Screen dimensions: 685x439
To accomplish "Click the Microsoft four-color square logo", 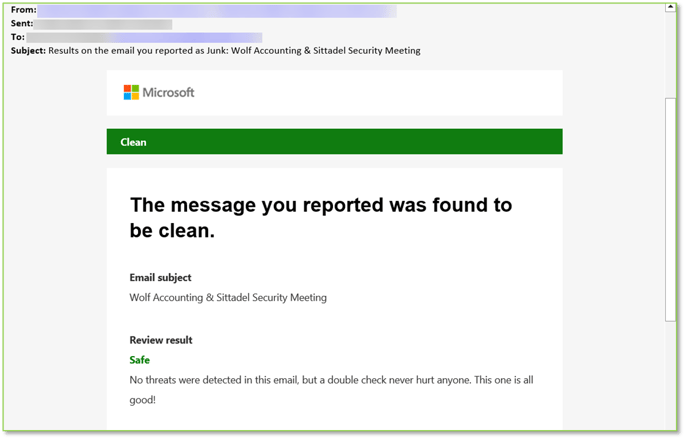I will [131, 92].
